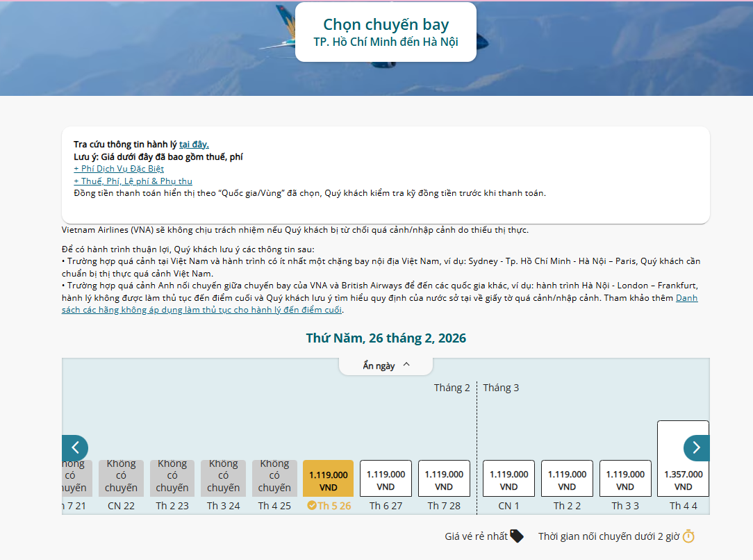Click the previous dates left arrow
This screenshot has width=753, height=560.
(74, 448)
